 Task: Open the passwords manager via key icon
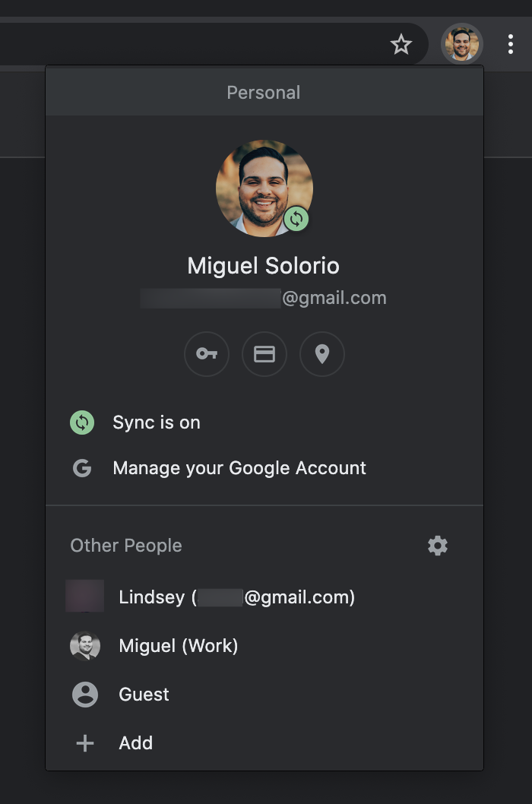[x=207, y=354]
